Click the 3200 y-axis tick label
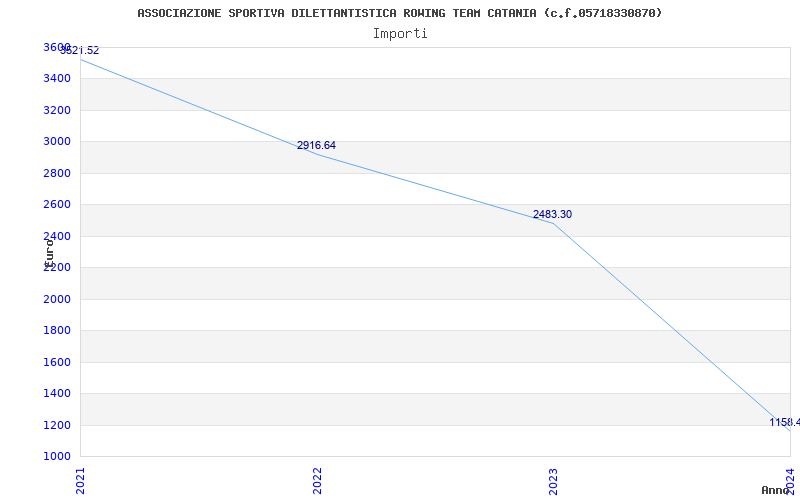The image size is (800, 500). click(57, 110)
